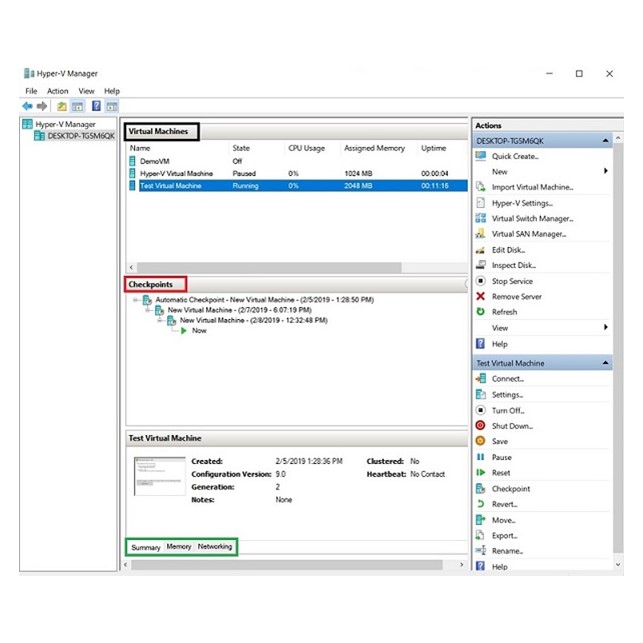Click the Stop Service icon

(481, 281)
